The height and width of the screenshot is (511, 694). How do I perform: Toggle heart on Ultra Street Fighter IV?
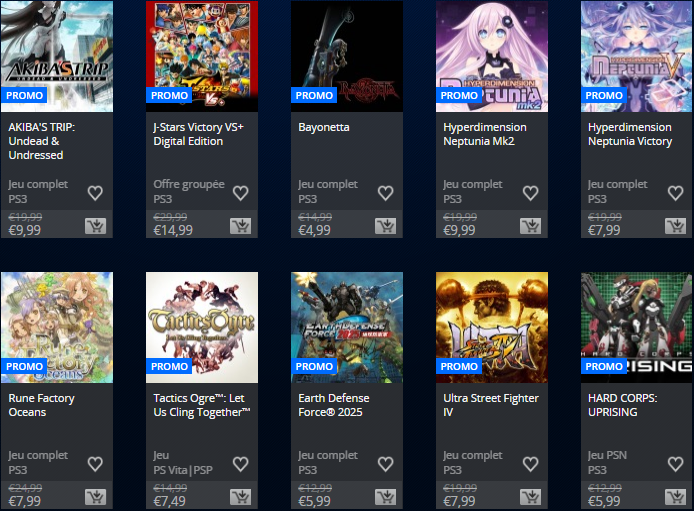[530, 464]
